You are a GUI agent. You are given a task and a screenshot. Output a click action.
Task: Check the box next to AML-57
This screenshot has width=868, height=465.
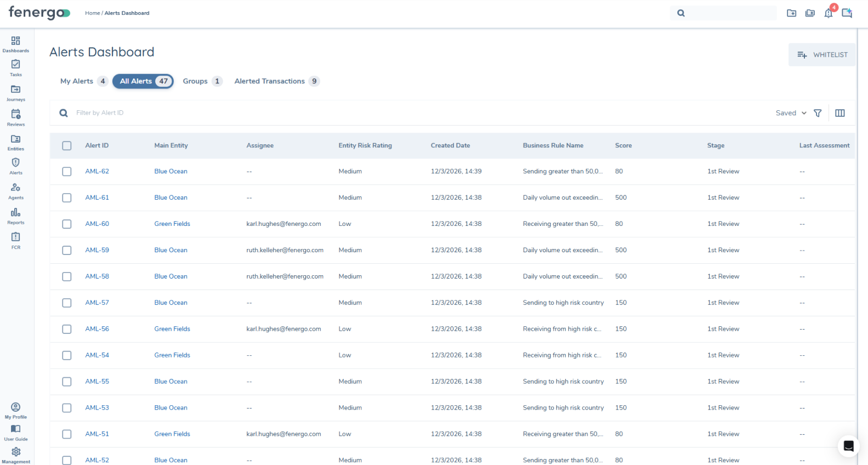tap(67, 303)
